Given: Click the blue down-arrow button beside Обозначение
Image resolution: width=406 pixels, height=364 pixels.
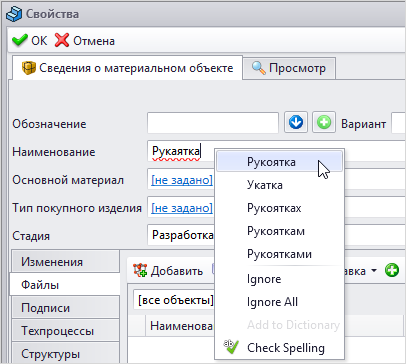Looking at the screenshot, I should [296, 122].
